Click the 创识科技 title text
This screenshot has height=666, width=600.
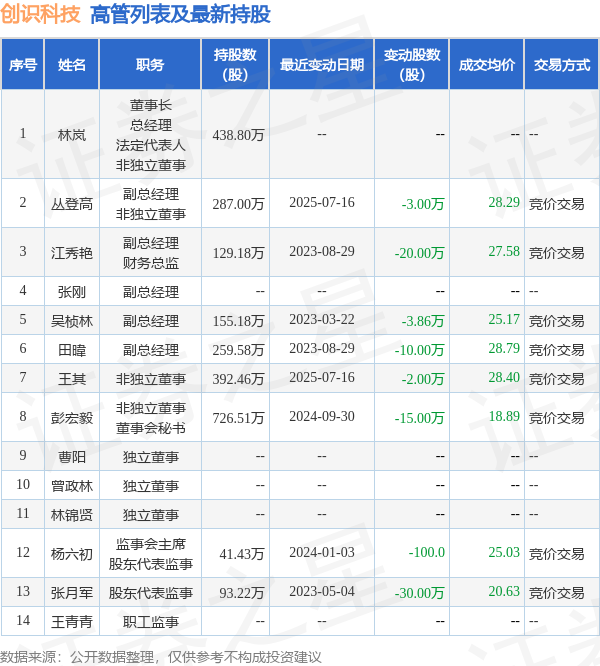click(x=40, y=14)
